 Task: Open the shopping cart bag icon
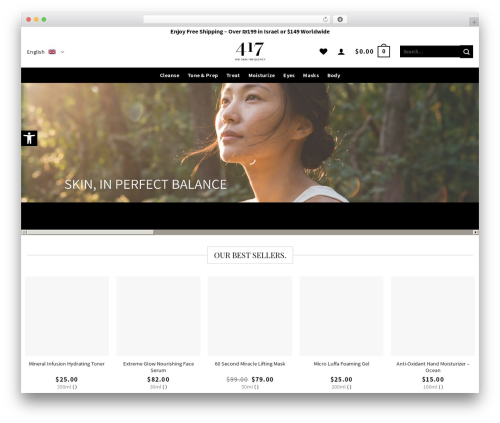click(383, 51)
